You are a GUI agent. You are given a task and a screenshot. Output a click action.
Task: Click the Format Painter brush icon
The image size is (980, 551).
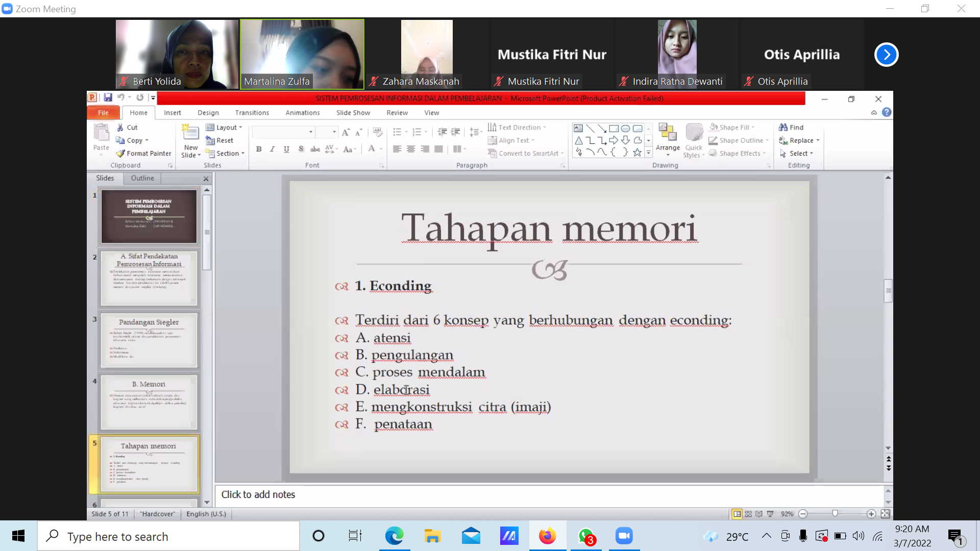tap(120, 153)
